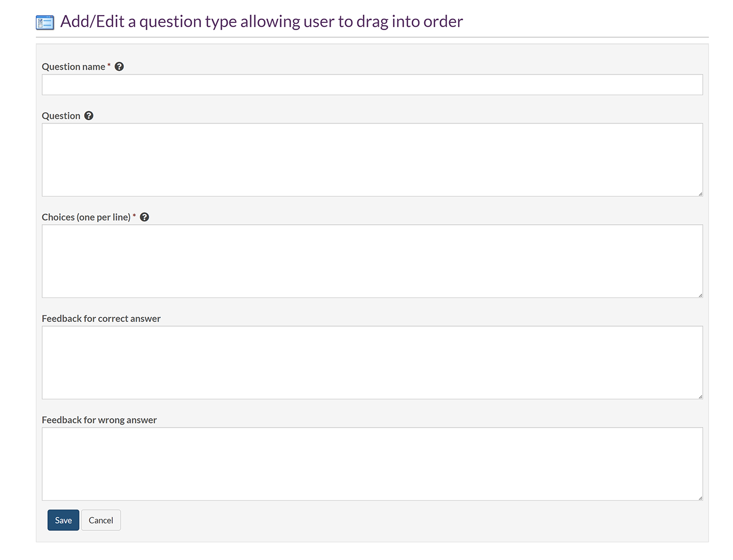Save the question form

(x=63, y=520)
